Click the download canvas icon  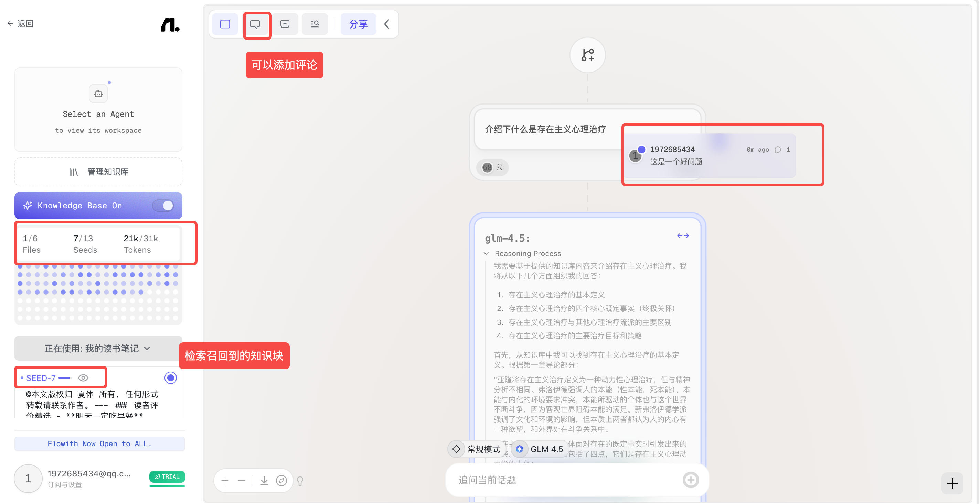[x=264, y=481]
